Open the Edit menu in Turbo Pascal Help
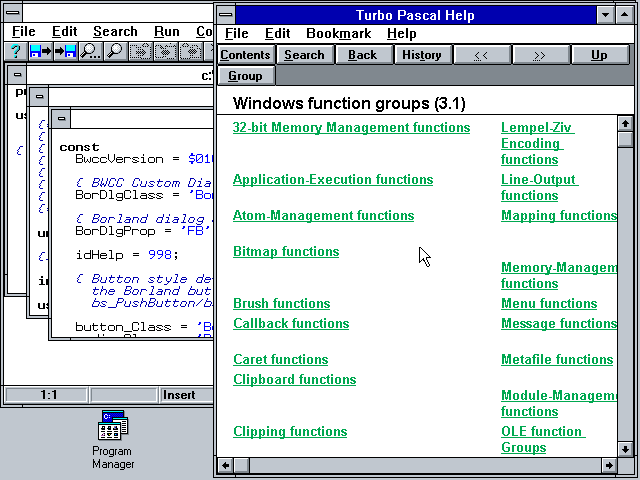640x480 pixels. click(278, 33)
